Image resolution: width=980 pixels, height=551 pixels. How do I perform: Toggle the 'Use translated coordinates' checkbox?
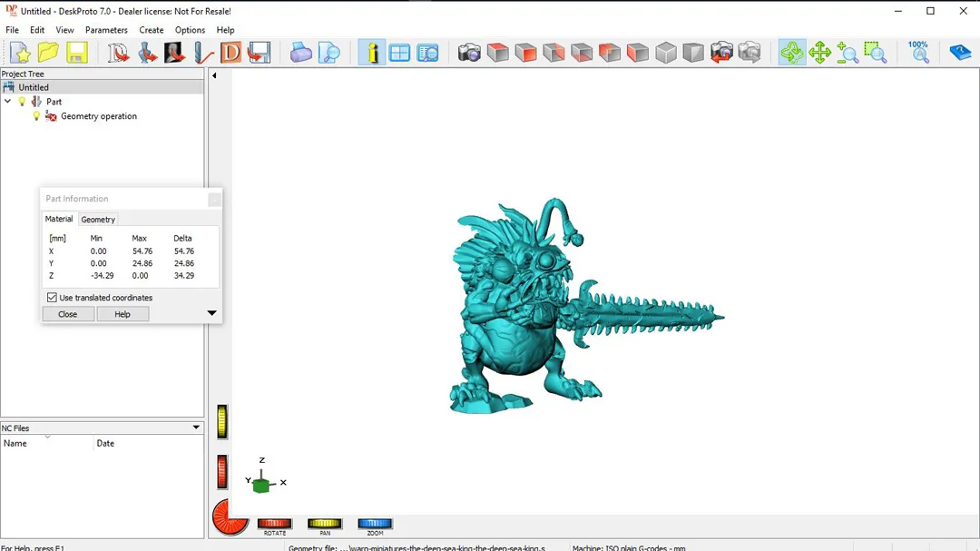(x=52, y=298)
